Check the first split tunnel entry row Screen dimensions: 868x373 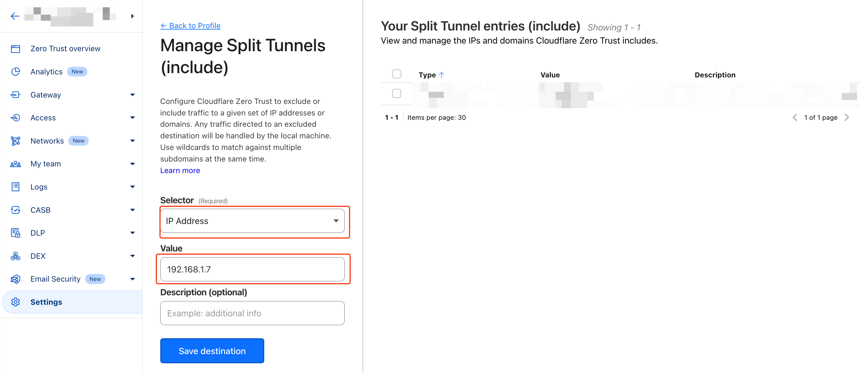pyautogui.click(x=397, y=93)
